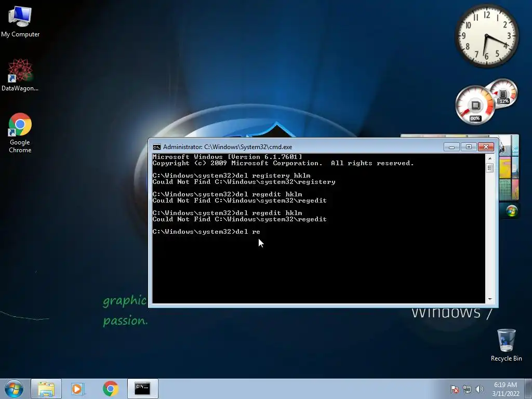Click the cmd scrollbar up arrow
The image size is (532, 399).
tap(489, 158)
